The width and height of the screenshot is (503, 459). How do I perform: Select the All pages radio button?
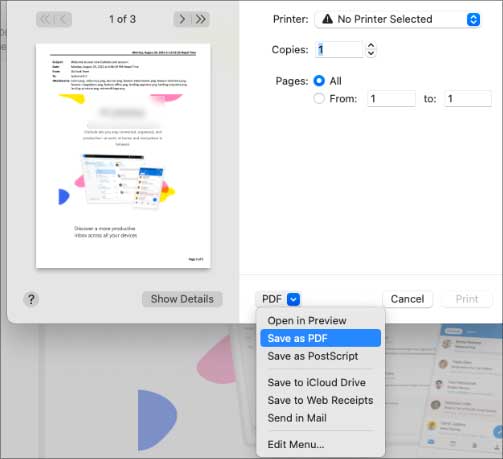click(319, 81)
